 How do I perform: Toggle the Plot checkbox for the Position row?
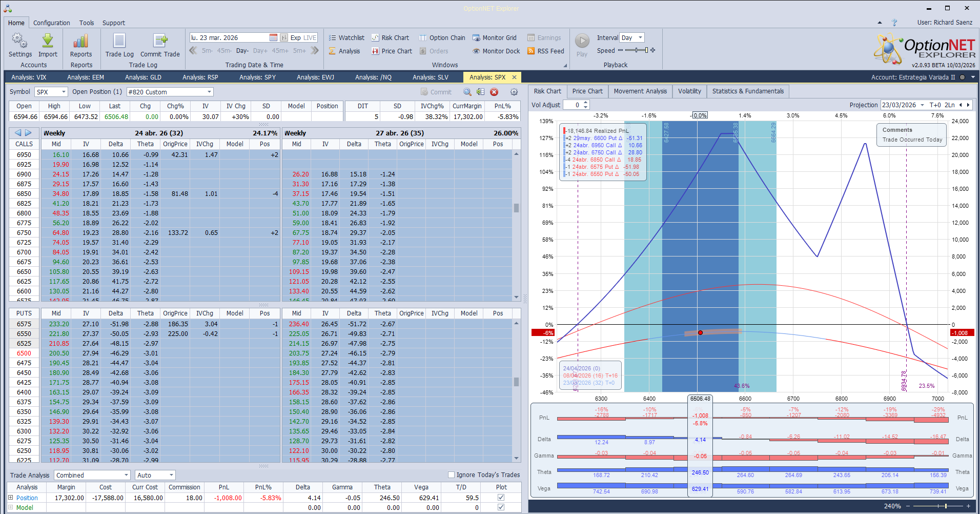pyautogui.click(x=501, y=497)
